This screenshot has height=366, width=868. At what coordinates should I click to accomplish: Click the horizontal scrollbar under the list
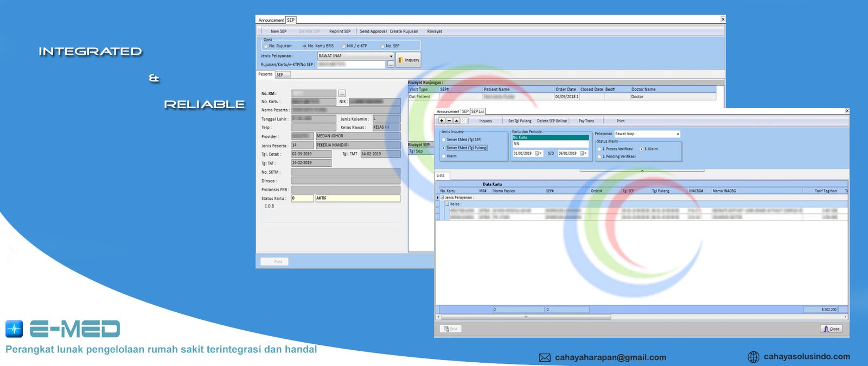(525, 317)
